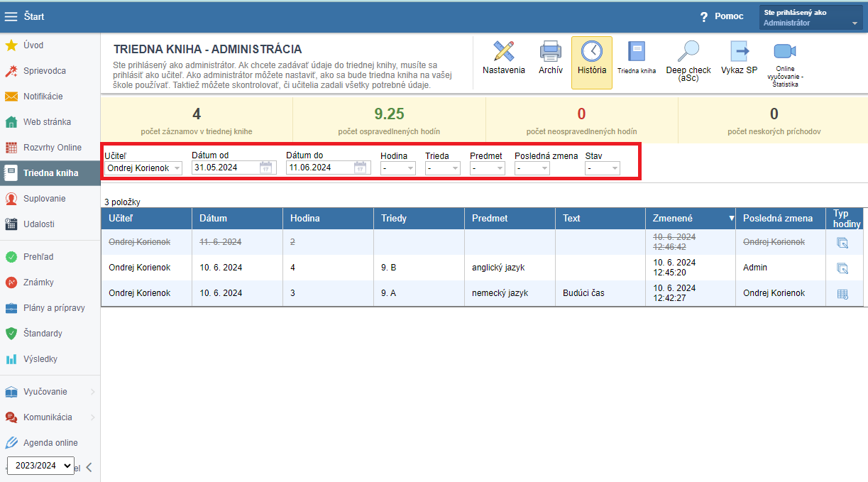Open the Administrátor account dropdown
Screen dimensions: 868x482
811,18
